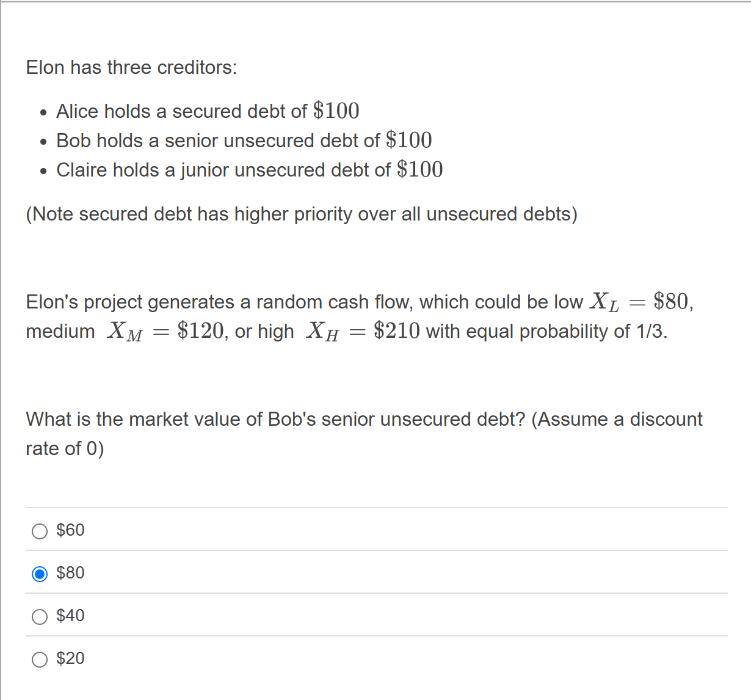Click the Claire junior unsecured debt bullet
751x700 pixels.
pyautogui.click(x=250, y=169)
